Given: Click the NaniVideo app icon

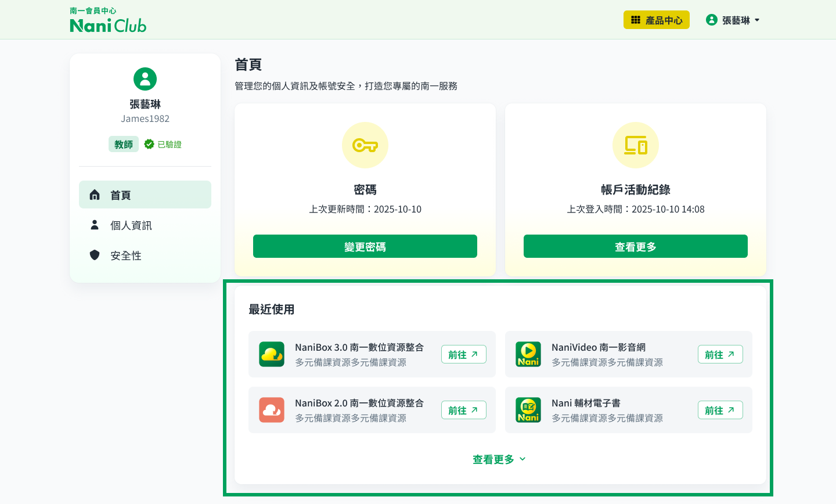Looking at the screenshot, I should click(x=528, y=354).
